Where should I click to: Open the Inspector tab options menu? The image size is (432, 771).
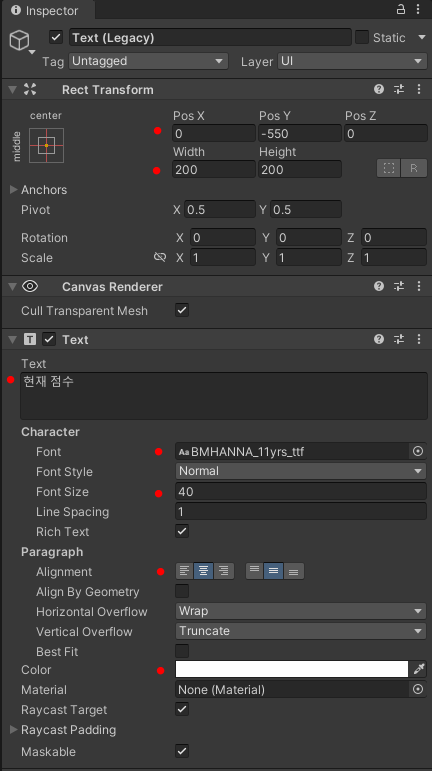(418, 9)
